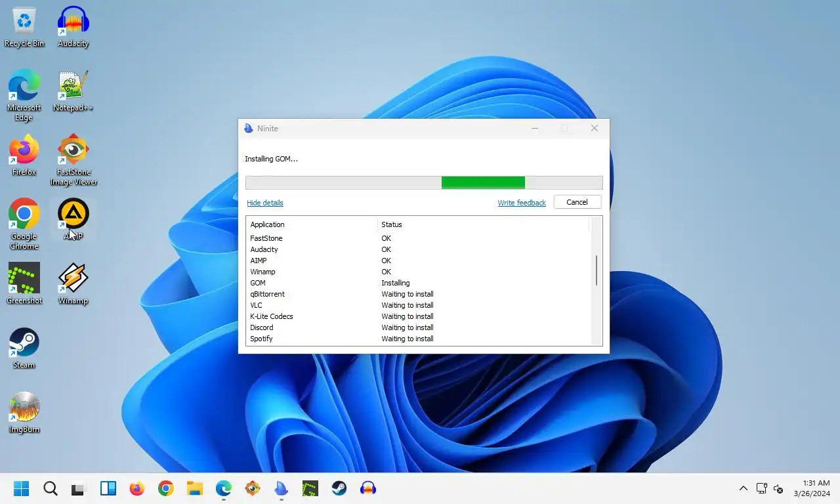
Task: Switch to Microsoft Edge in the taskbar
Action: click(x=224, y=488)
